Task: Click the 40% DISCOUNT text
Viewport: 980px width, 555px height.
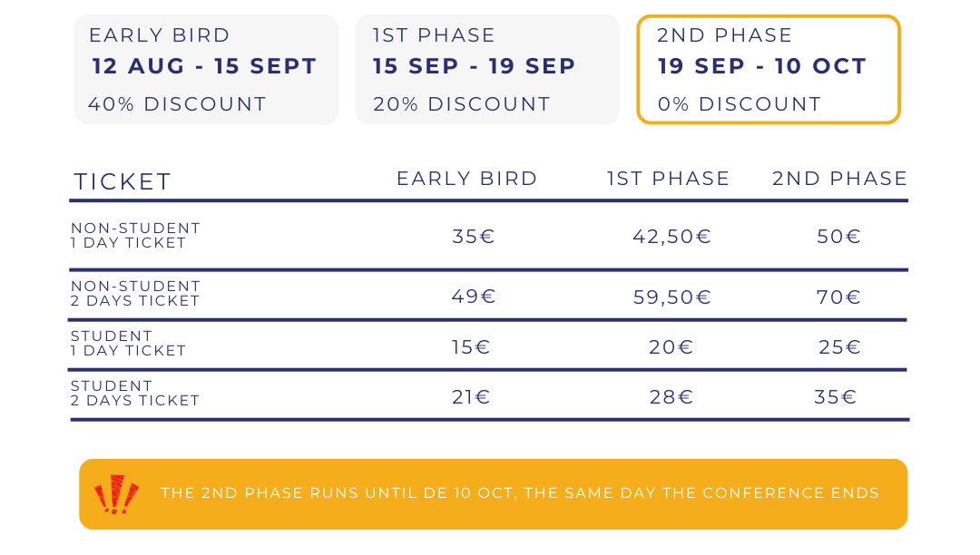Action: click(x=178, y=103)
